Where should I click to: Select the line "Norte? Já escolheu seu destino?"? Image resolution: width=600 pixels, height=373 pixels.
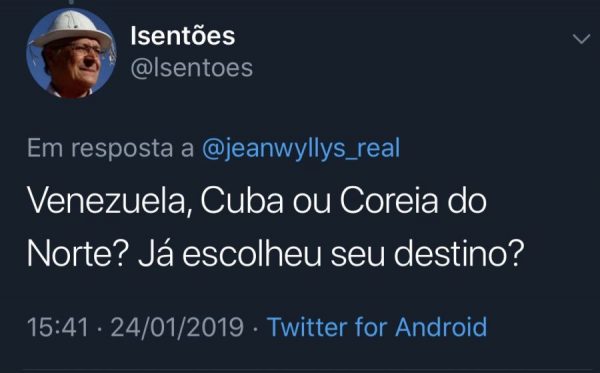click(x=275, y=253)
